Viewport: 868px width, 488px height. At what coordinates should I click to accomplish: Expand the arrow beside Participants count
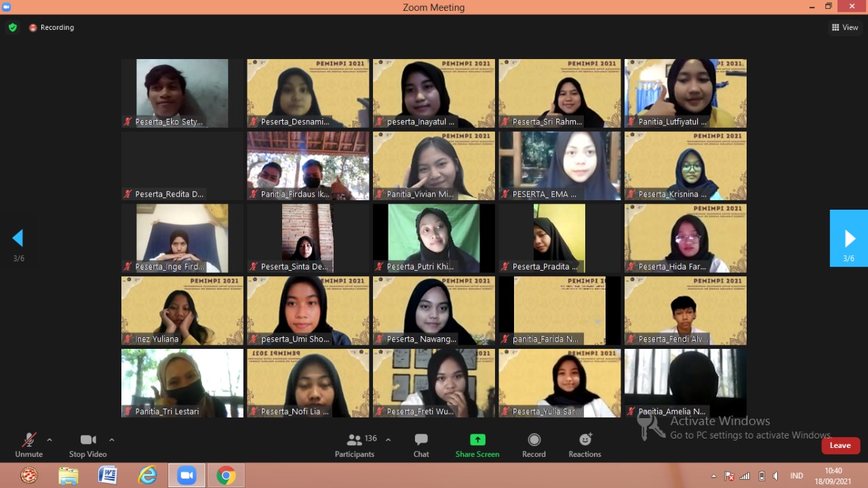pos(388,440)
